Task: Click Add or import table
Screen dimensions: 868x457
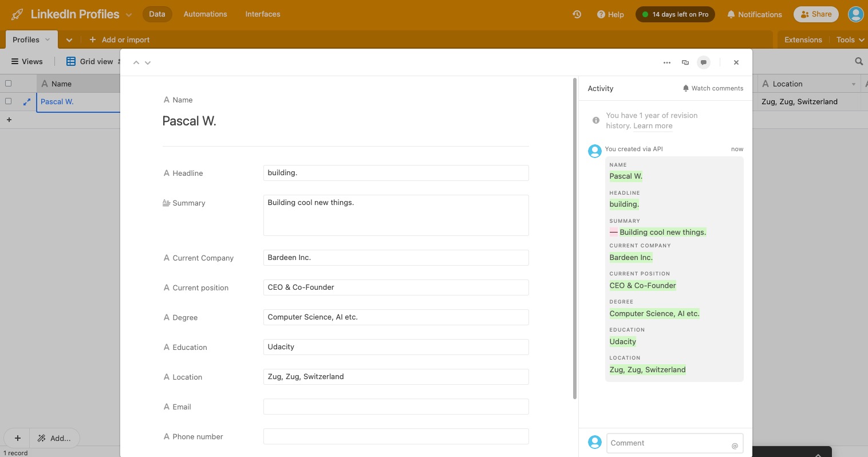Action: pos(119,40)
